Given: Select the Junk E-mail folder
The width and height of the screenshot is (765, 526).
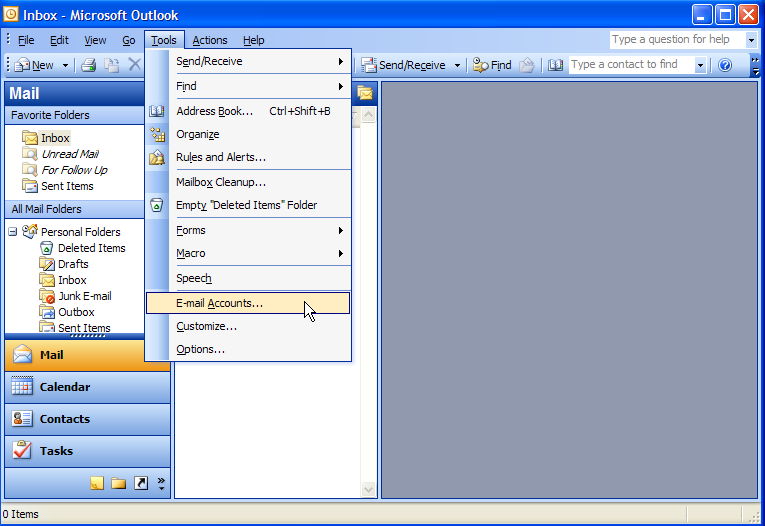Looking at the screenshot, I should 84,296.
